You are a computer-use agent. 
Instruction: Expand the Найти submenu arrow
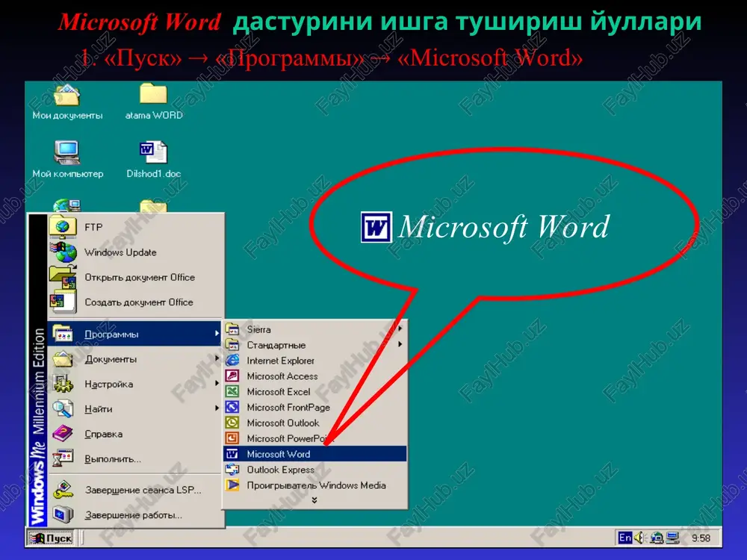tap(217, 408)
